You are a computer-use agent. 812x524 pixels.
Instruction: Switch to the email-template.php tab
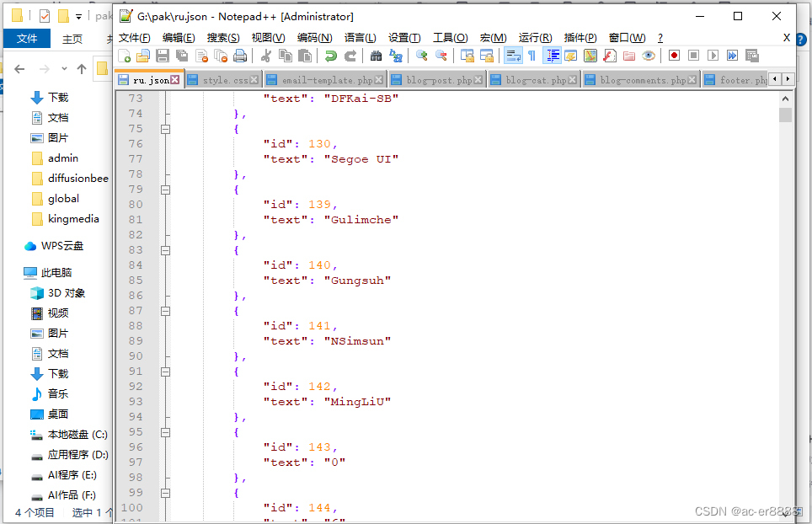(x=328, y=80)
